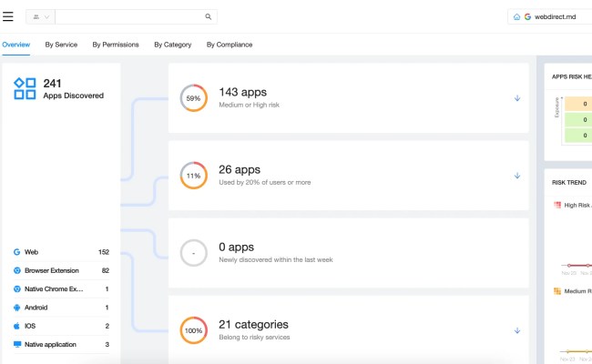This screenshot has width=592, height=364.
Task: Click the magnifier search icon
Action: tap(208, 17)
